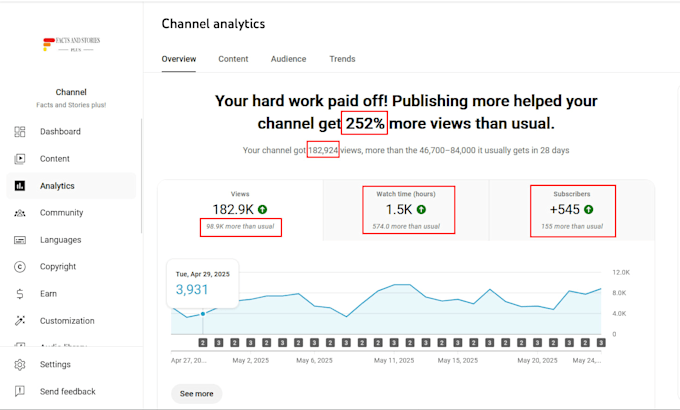Click the green up arrow beside 182.9K
The image size is (680, 410).
(262, 210)
